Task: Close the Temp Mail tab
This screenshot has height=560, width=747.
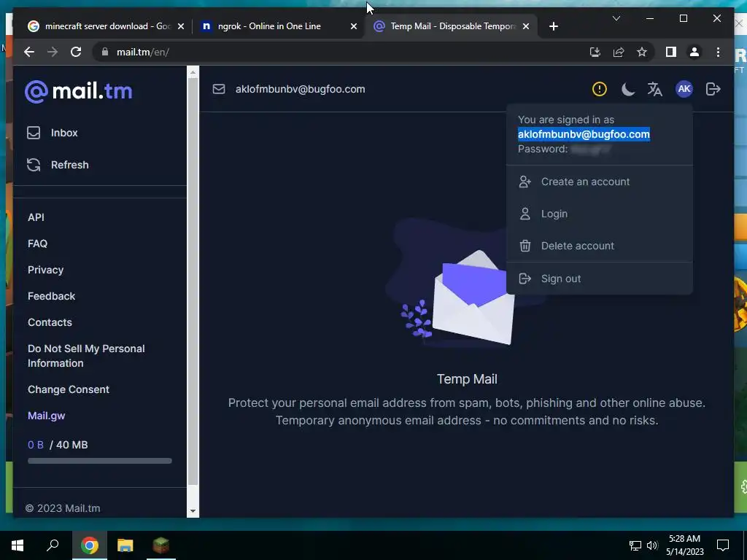Action: (x=525, y=26)
